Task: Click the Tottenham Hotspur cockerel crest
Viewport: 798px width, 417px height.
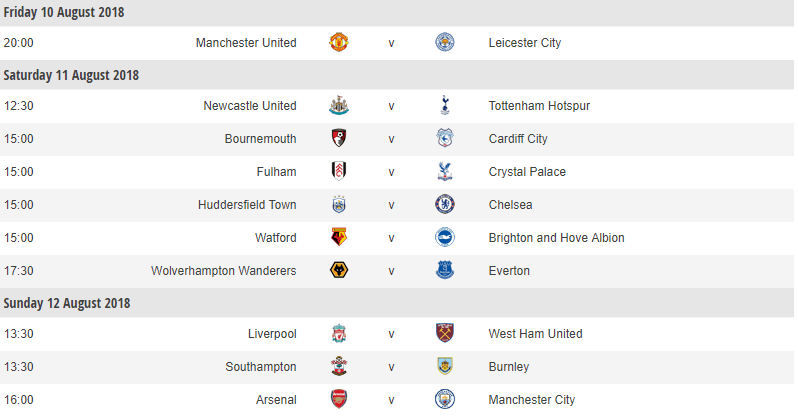Action: 445,105
